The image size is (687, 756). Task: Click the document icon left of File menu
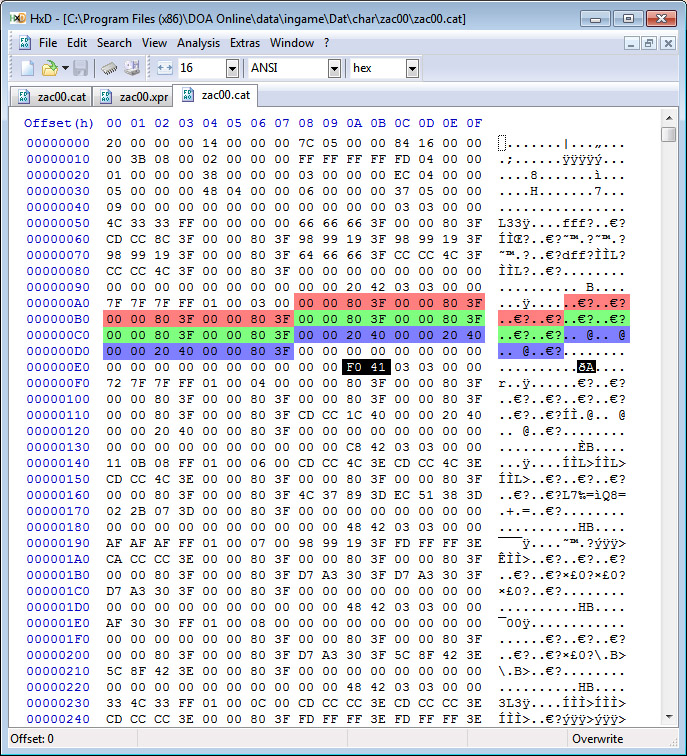25,43
